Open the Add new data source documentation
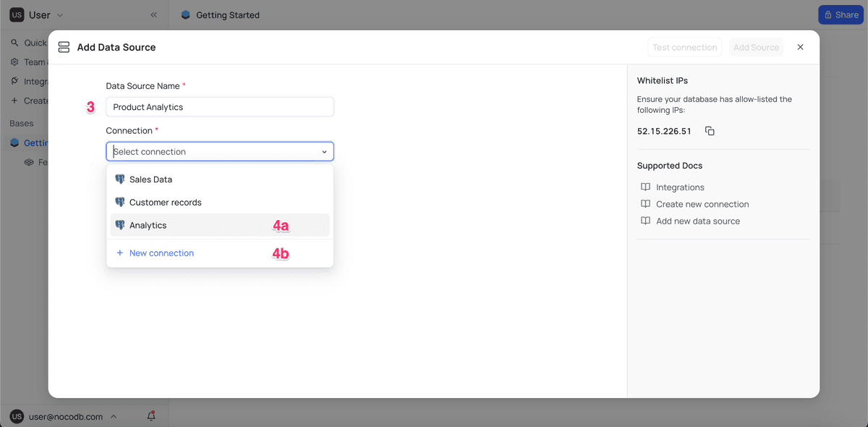 coord(699,221)
